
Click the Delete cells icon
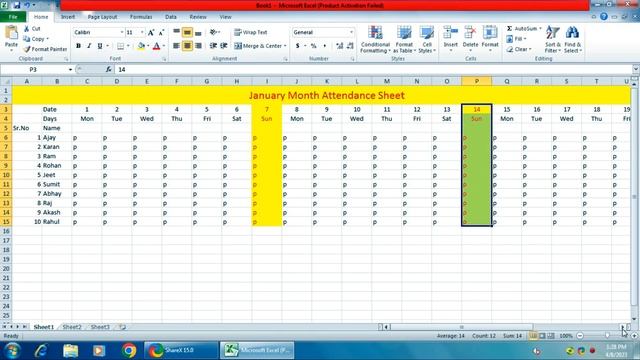470,33
